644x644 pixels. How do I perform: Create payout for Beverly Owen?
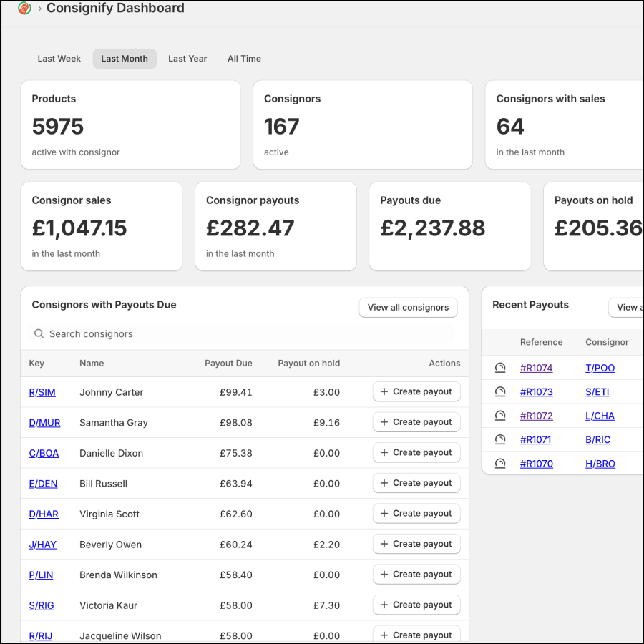pos(416,544)
